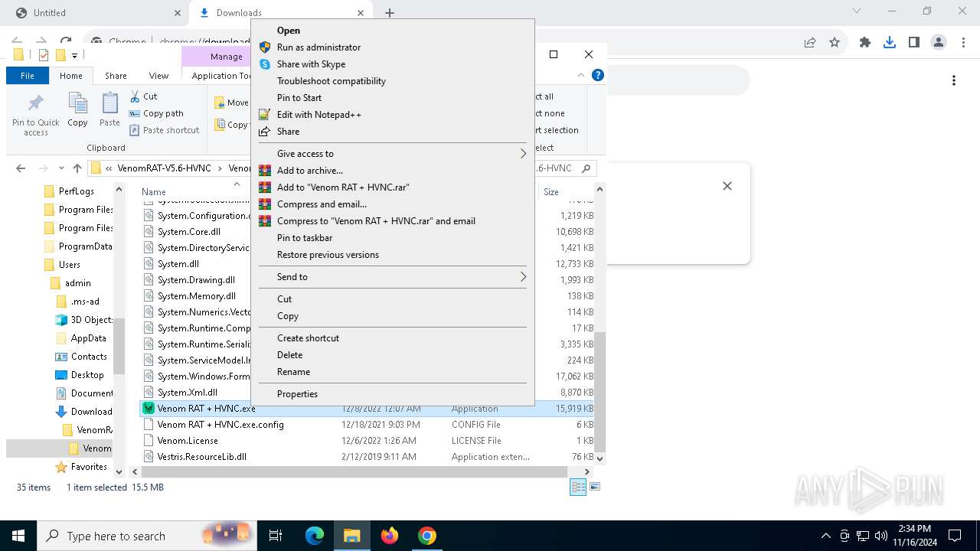This screenshot has height=551, width=980.
Task: Open Firefox from the taskbar
Action: [390, 536]
